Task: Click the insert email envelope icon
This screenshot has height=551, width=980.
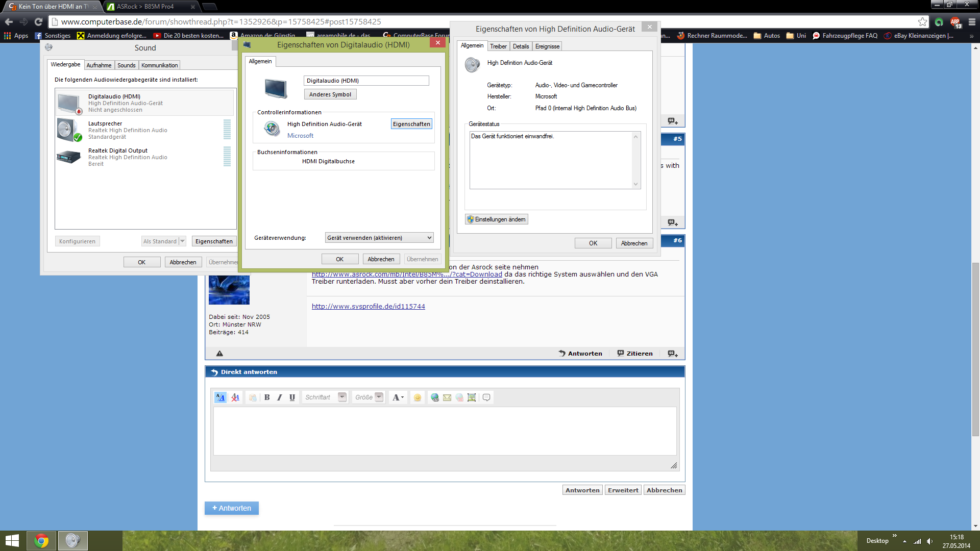Action: [x=447, y=397]
